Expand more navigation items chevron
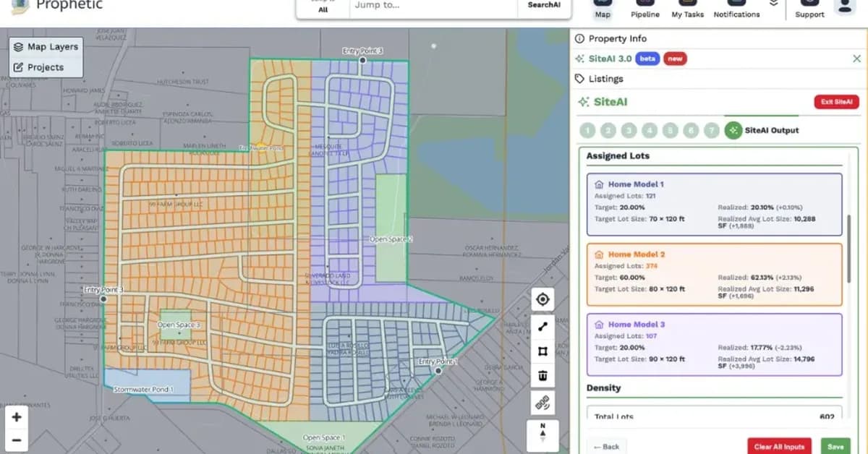This screenshot has width=868, height=454. coord(773,4)
